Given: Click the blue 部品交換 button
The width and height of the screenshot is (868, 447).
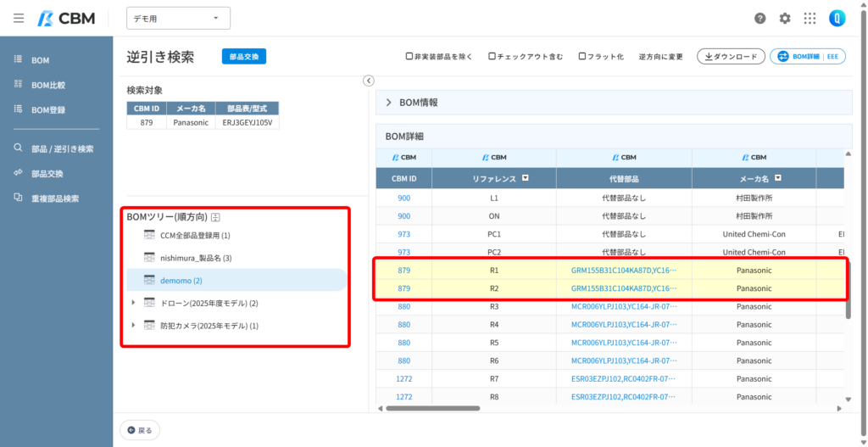Looking at the screenshot, I should point(244,57).
